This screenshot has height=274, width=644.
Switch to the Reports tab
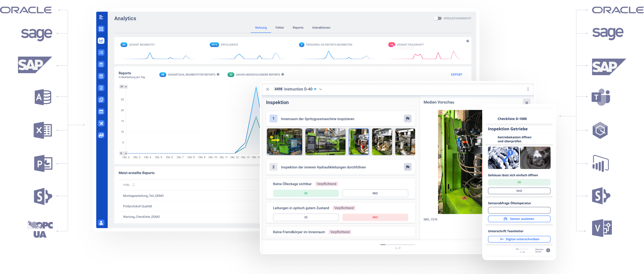[x=298, y=28]
